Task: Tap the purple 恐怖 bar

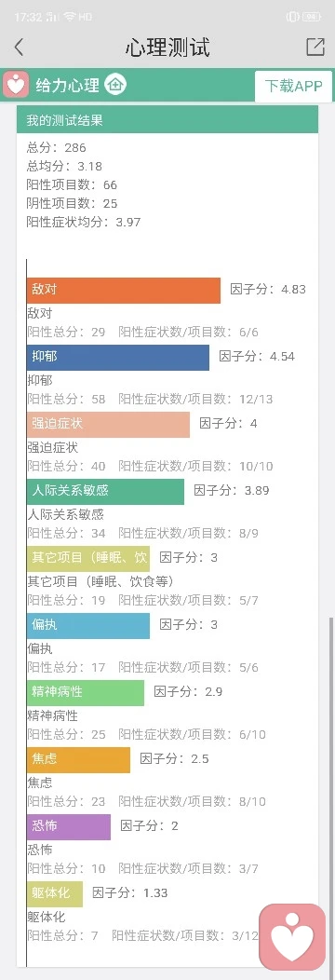Action: click(69, 826)
